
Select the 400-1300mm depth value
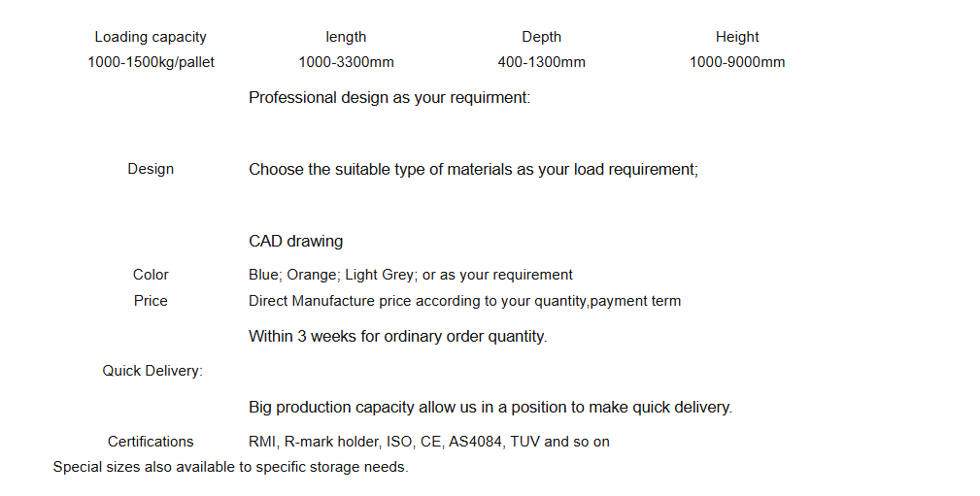click(x=541, y=62)
